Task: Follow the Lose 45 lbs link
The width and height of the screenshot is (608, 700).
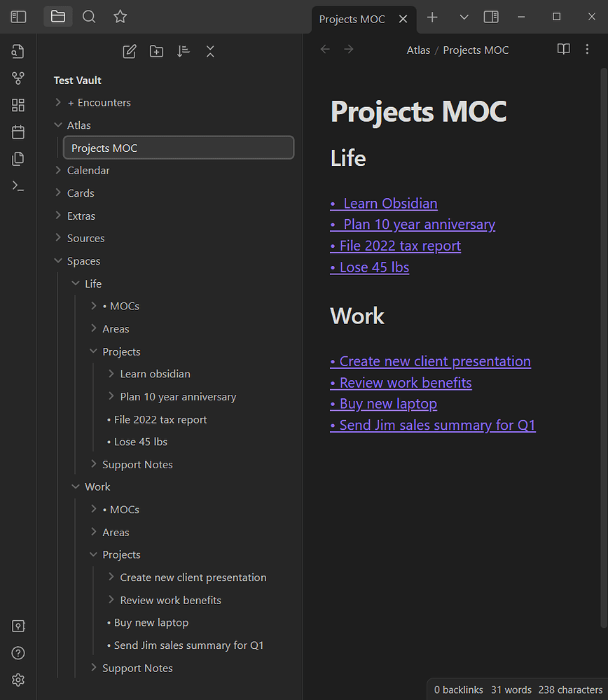Action: click(370, 267)
